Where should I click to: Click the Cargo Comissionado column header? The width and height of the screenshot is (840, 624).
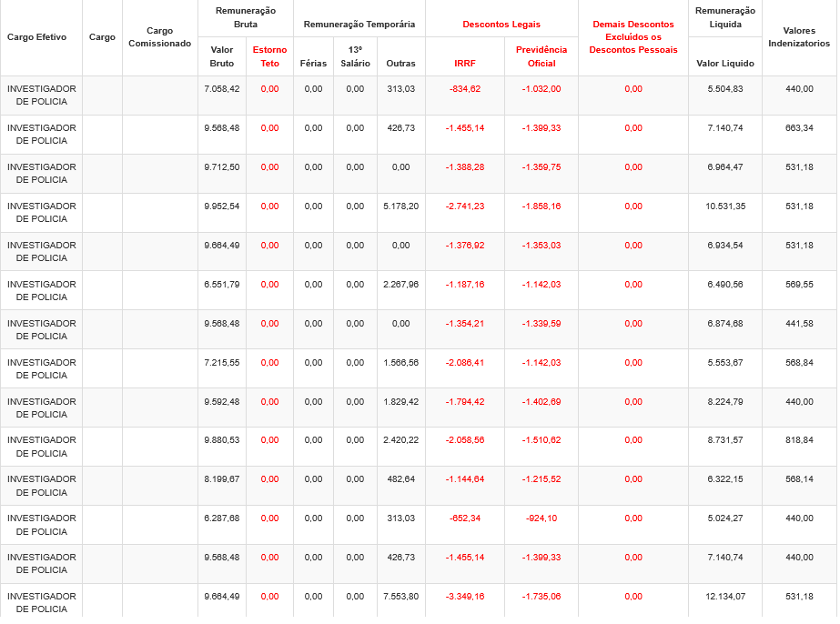(160, 37)
